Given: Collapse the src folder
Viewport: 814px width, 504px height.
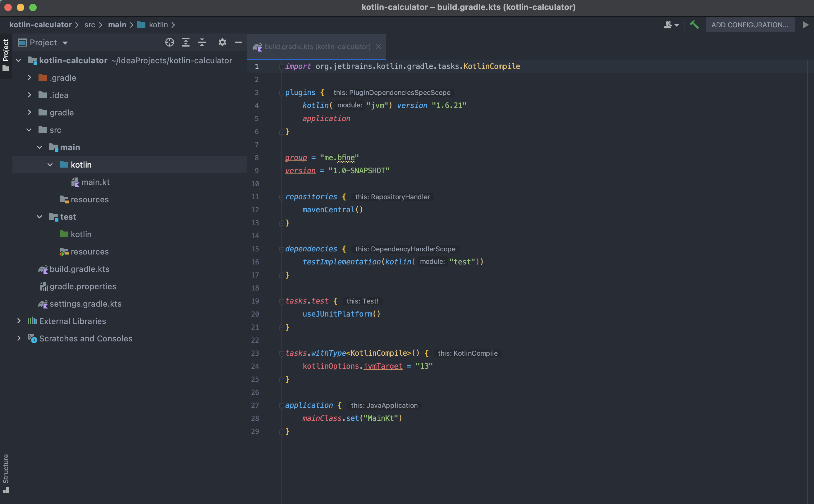Looking at the screenshot, I should (29, 130).
